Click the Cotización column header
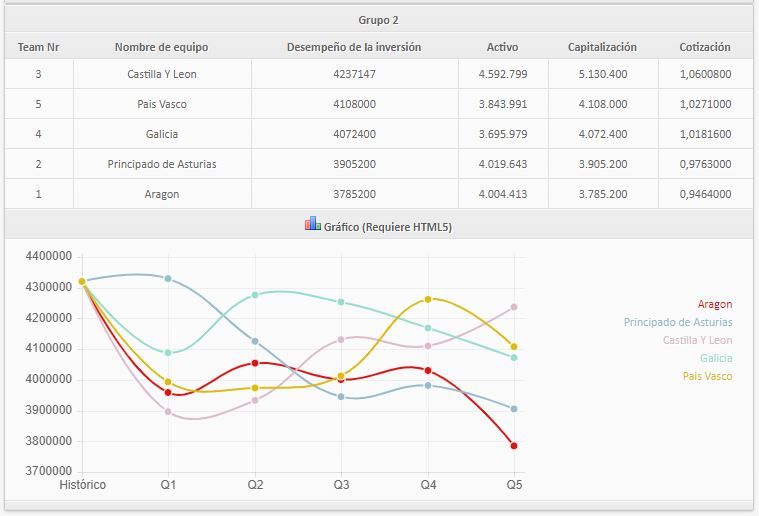The width and height of the screenshot is (759, 516). (705, 47)
